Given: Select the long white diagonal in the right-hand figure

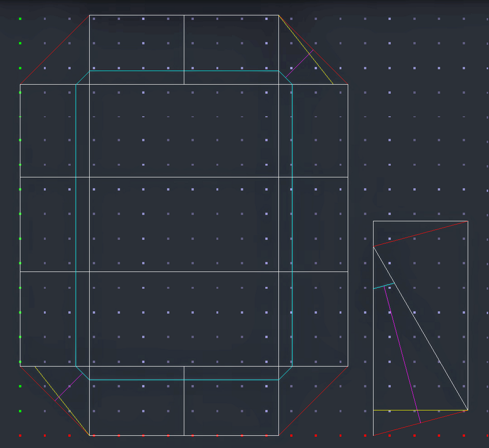Looking at the screenshot, I should tap(420, 328).
